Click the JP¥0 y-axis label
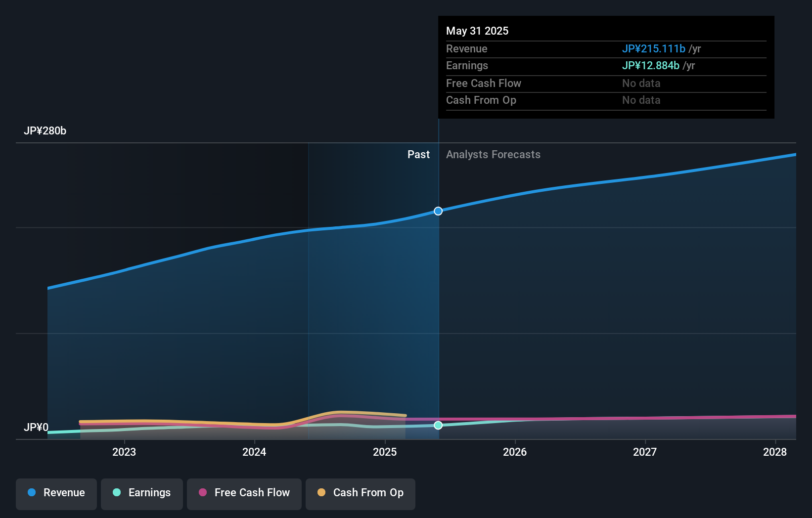 tap(36, 428)
